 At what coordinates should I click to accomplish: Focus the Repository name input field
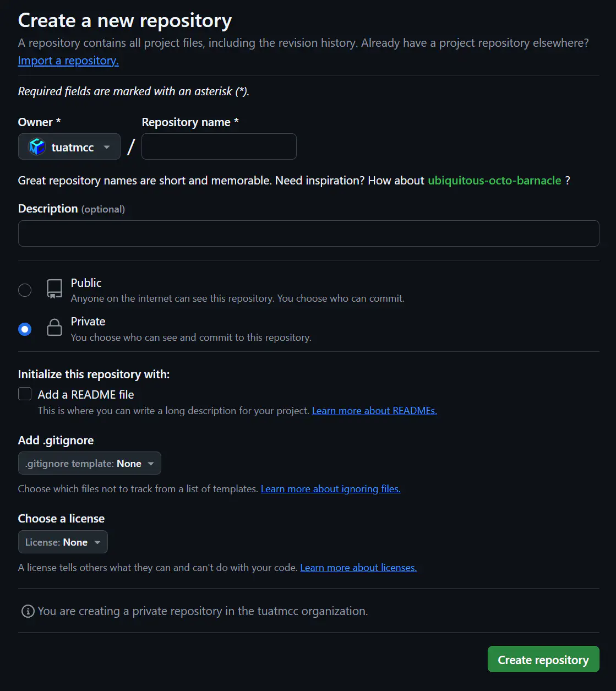[x=219, y=147]
